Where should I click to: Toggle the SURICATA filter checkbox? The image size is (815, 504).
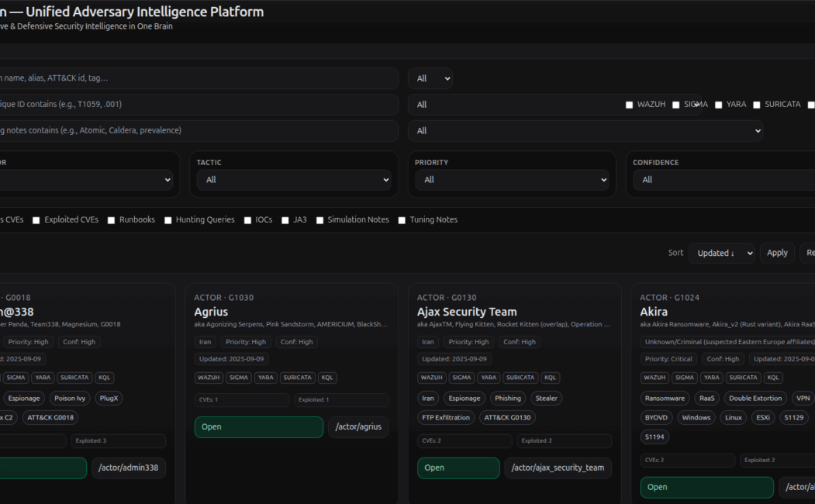click(x=757, y=105)
